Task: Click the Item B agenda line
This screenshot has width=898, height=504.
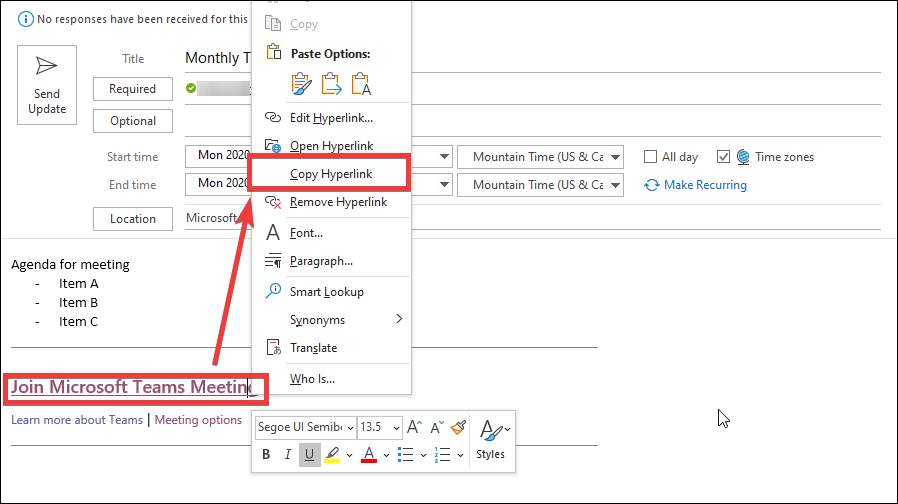Action: [x=78, y=302]
